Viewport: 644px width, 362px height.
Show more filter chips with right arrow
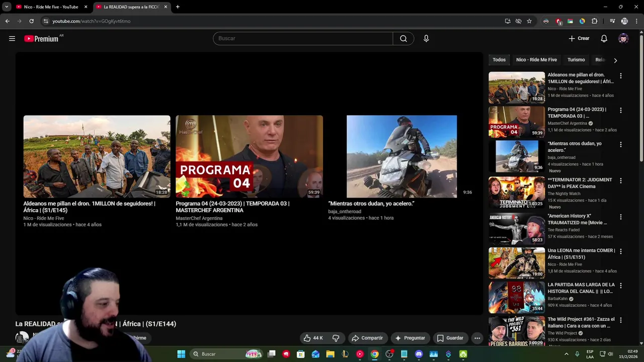tap(615, 60)
